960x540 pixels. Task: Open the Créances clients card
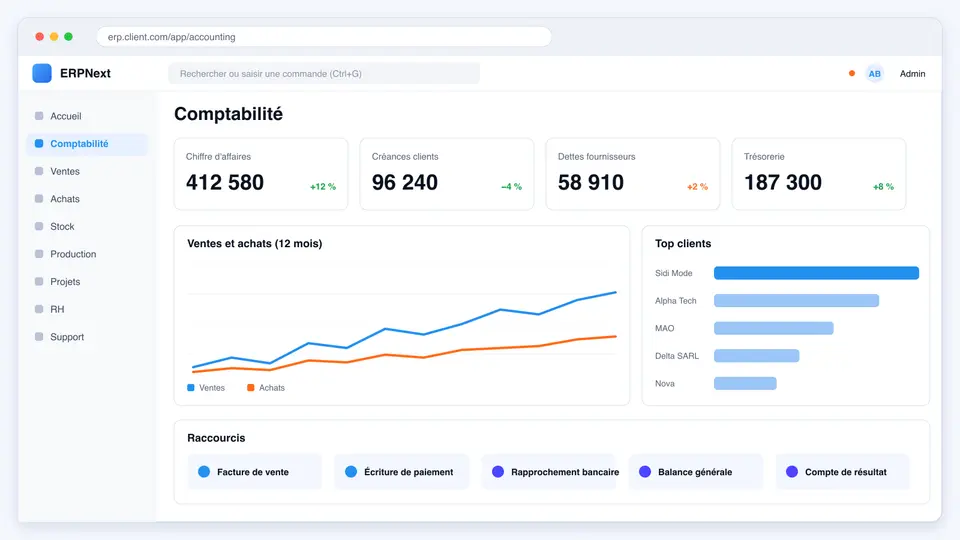[x=447, y=174]
